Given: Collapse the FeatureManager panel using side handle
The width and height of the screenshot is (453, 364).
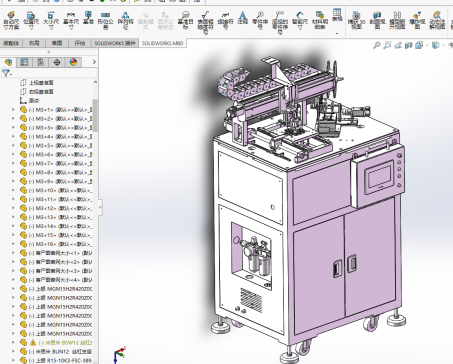Looking at the screenshot, I should tap(100, 207).
